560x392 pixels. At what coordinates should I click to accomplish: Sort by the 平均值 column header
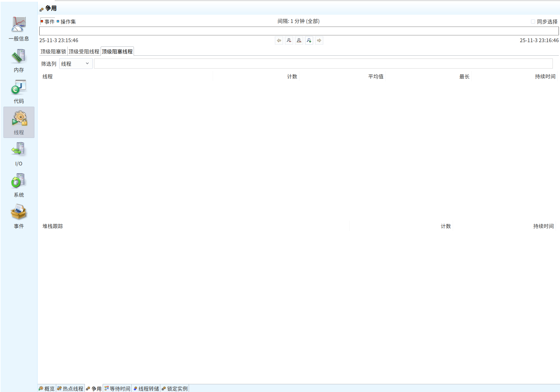[x=376, y=77]
